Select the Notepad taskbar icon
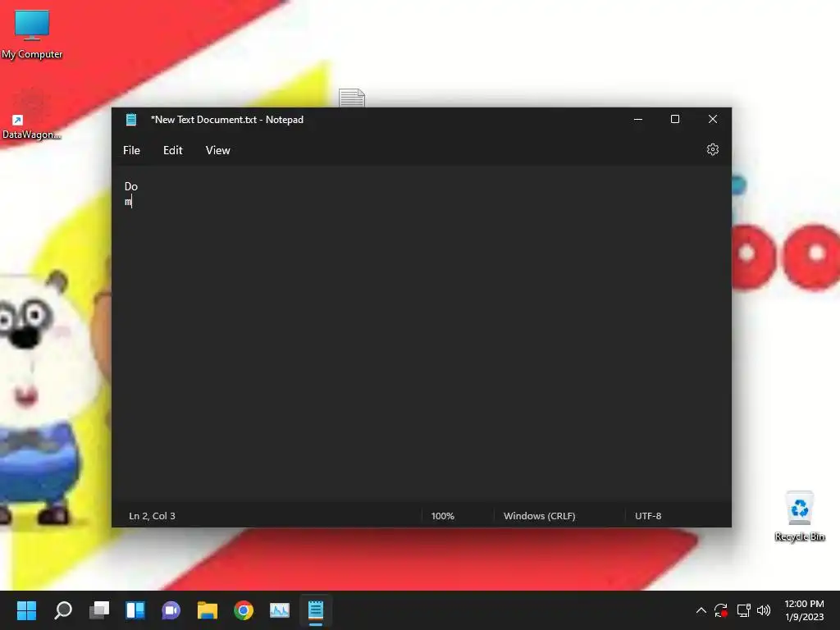The width and height of the screenshot is (840, 630). click(x=316, y=610)
